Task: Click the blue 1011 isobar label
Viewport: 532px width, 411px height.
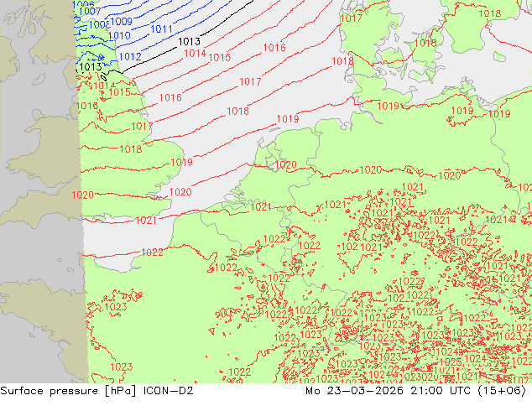Action: [x=161, y=29]
